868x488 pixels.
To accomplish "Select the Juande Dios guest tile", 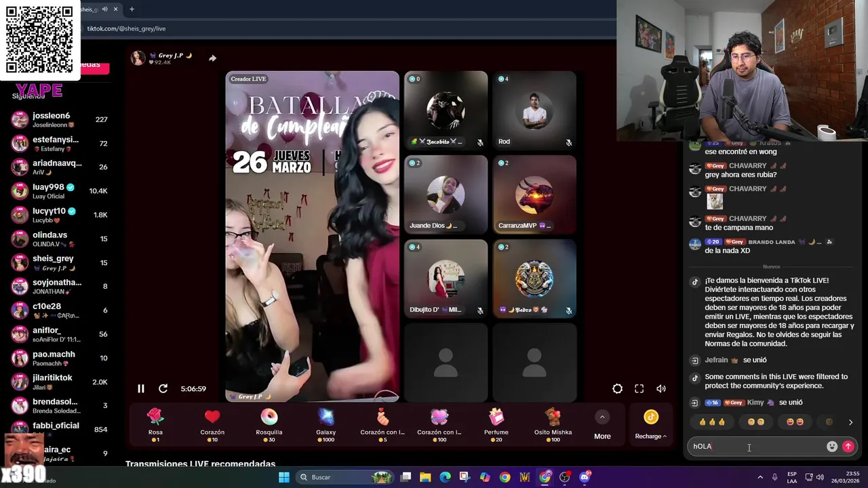I will (x=446, y=195).
